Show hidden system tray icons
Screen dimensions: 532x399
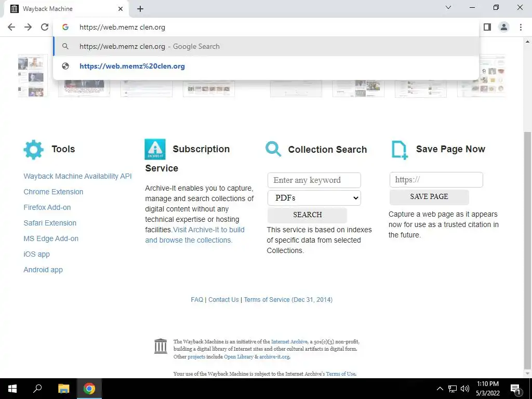point(440,389)
